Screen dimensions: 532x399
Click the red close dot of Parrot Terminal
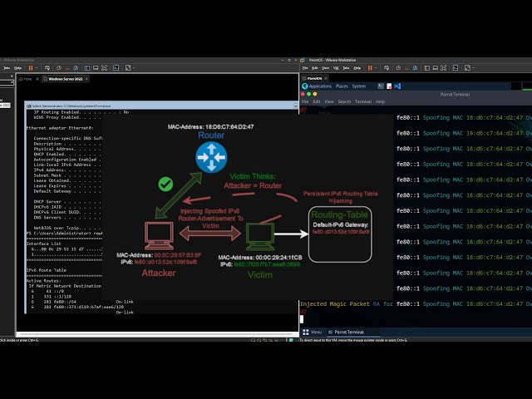[303, 94]
